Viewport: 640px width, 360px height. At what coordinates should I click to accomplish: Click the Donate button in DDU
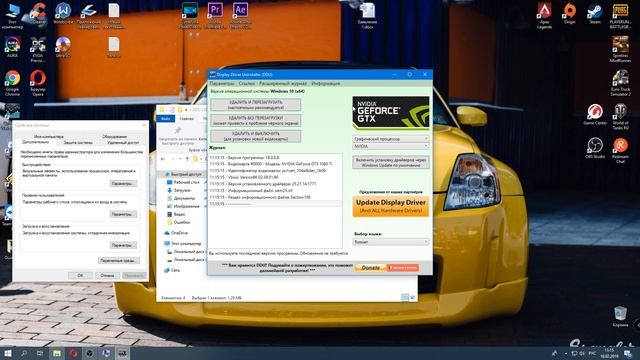coord(370,268)
